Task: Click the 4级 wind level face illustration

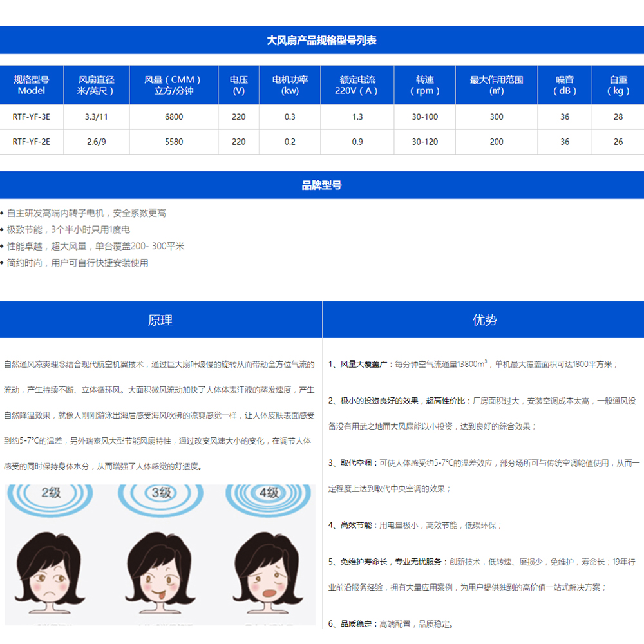Action: (269, 572)
